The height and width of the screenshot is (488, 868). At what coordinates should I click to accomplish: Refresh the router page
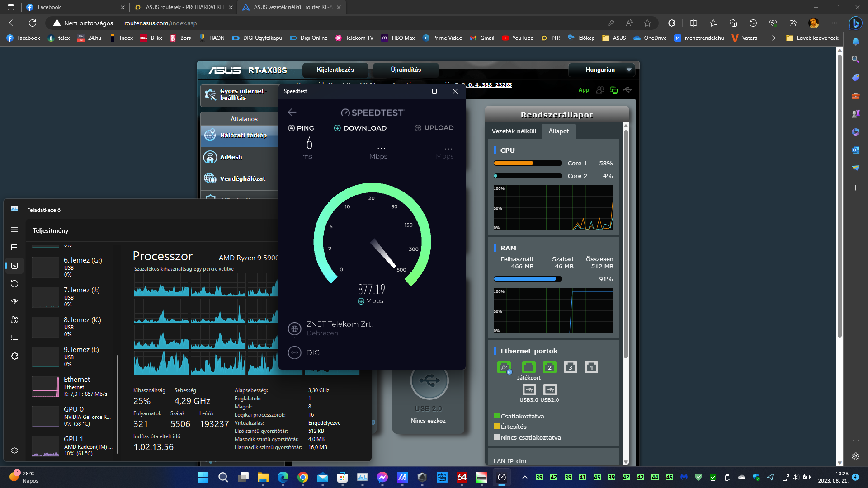pyautogui.click(x=33, y=23)
